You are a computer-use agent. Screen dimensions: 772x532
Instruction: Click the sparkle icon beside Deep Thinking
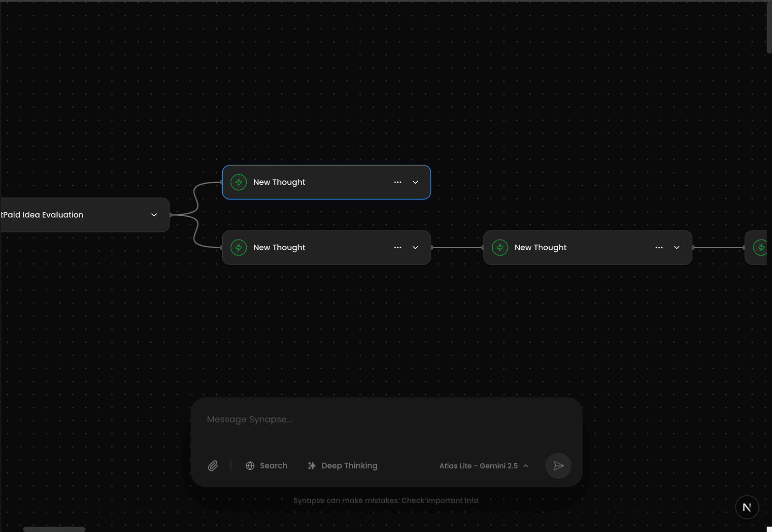coord(311,465)
